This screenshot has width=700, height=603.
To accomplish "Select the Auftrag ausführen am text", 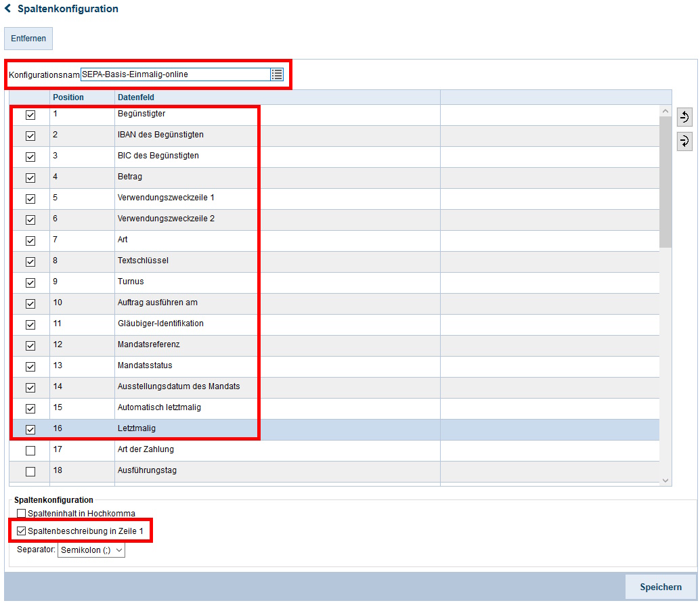I will pos(158,303).
